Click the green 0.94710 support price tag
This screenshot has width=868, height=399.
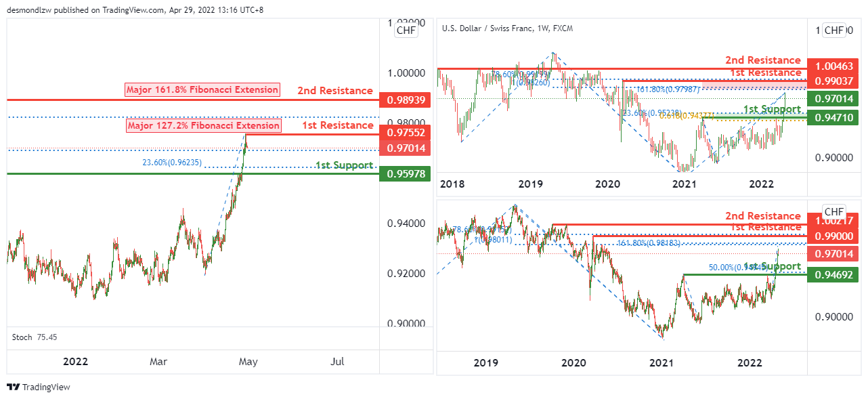(x=835, y=118)
